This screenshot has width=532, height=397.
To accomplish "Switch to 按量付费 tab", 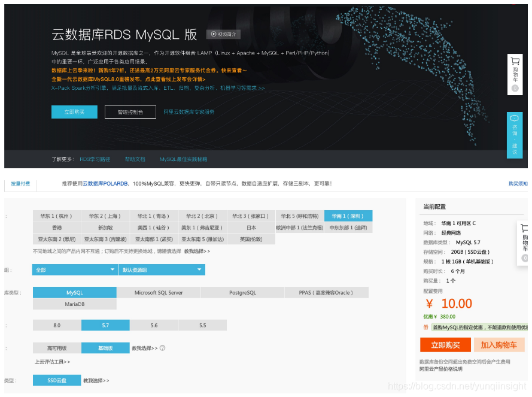I will [x=20, y=184].
